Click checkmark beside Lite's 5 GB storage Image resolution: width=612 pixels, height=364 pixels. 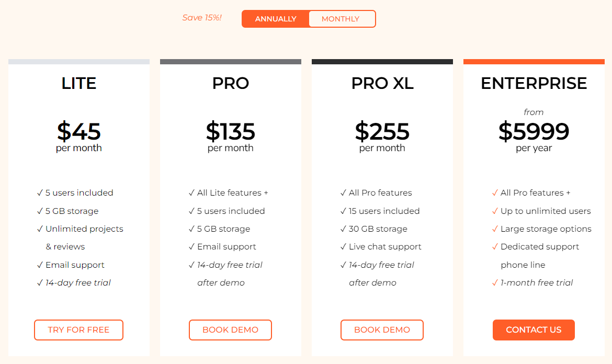40,211
